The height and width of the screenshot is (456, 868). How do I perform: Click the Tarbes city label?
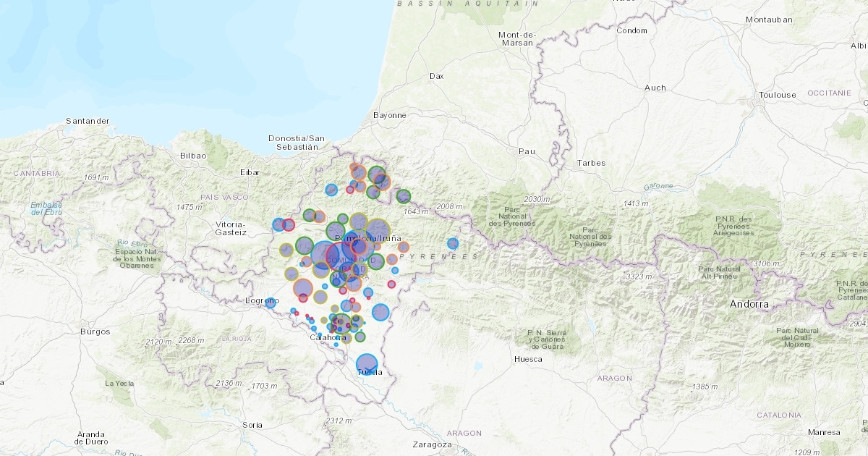(x=591, y=163)
